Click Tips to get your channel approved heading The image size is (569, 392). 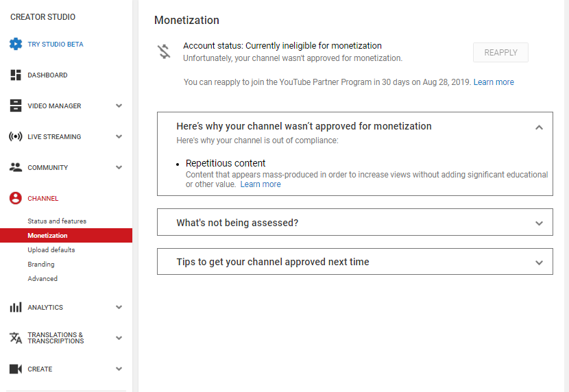[273, 262]
